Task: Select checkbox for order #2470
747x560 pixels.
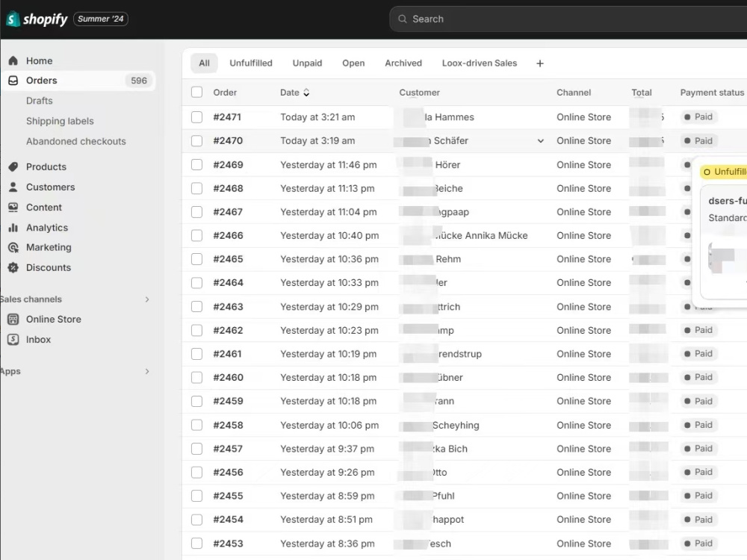Action: [196, 141]
